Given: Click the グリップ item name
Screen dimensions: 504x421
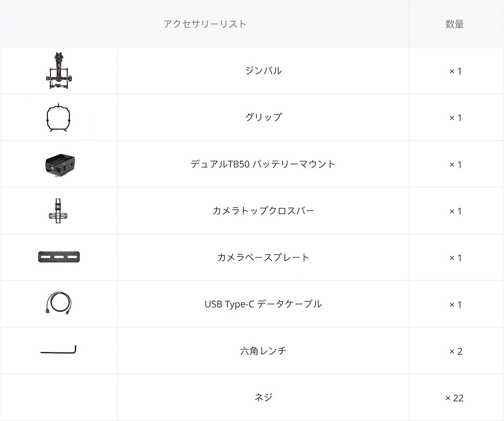Looking at the screenshot, I should pos(263,117).
